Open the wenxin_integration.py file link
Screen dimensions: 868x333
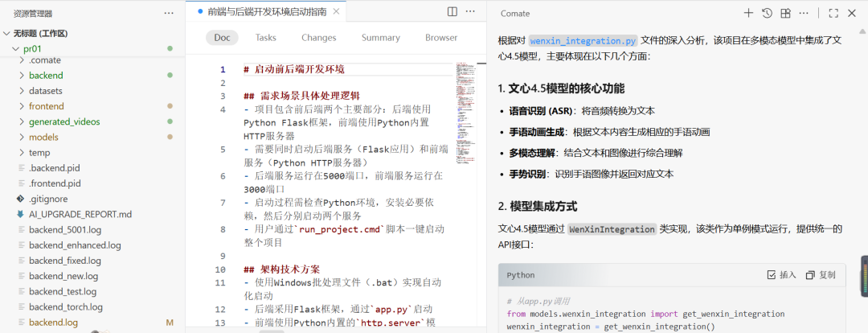pos(583,40)
